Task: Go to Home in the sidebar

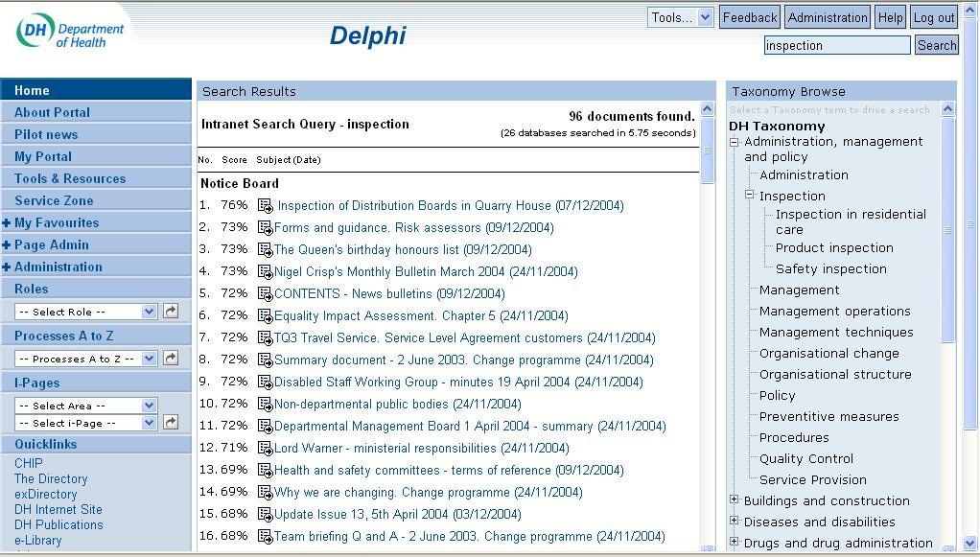Action: tap(96, 90)
